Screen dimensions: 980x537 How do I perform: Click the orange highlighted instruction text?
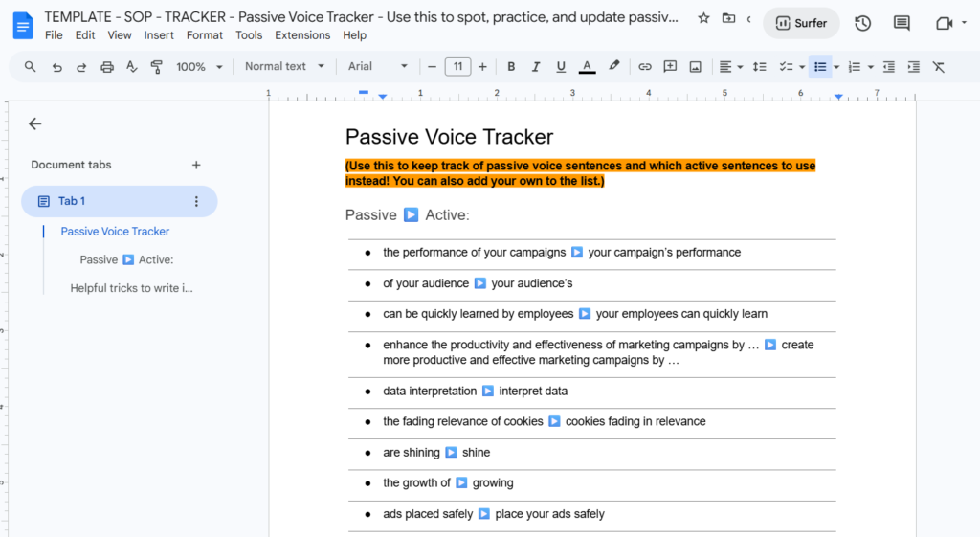click(x=581, y=173)
